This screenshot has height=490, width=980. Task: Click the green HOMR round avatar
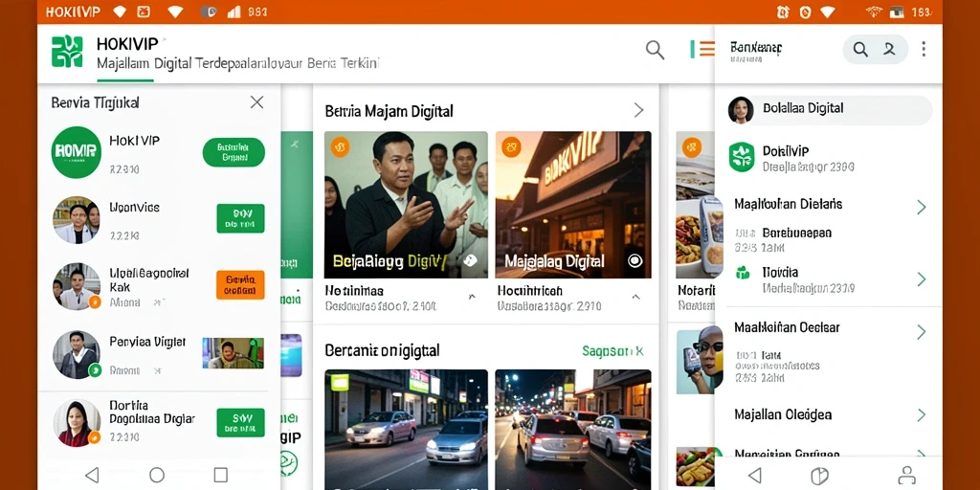[x=77, y=152]
